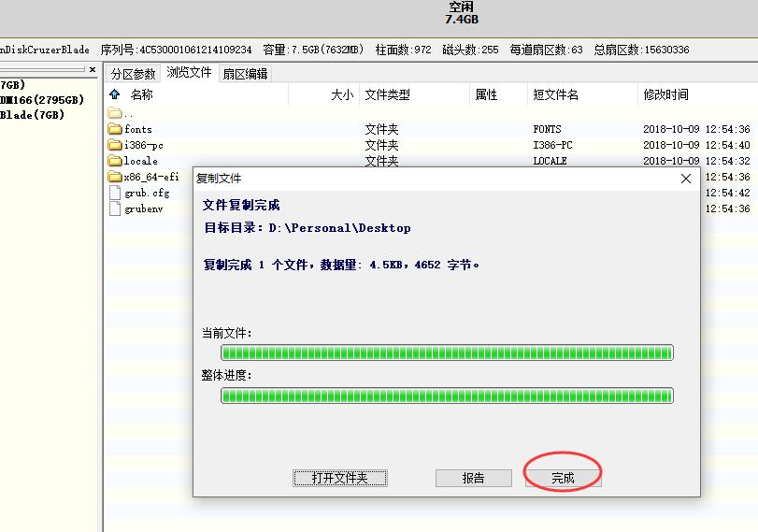Close the 复制文件 dialog with X
This screenshot has width=758, height=532.
coord(686,179)
